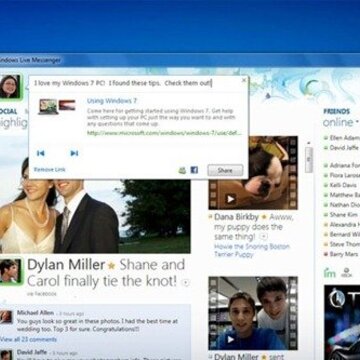Click 'View all 23 comments'
Viewport: 360px width, 360px height.
[x=28, y=340]
